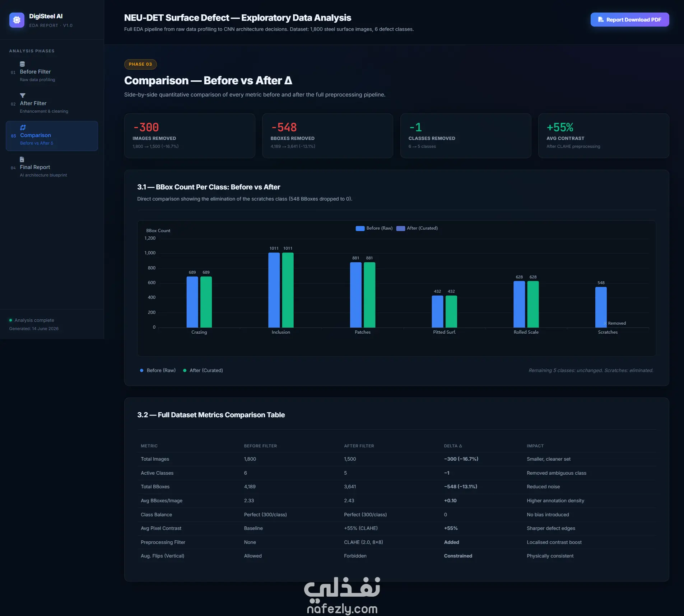This screenshot has width=684, height=616.
Task: Select the -300 Images Removed card
Action: point(190,136)
